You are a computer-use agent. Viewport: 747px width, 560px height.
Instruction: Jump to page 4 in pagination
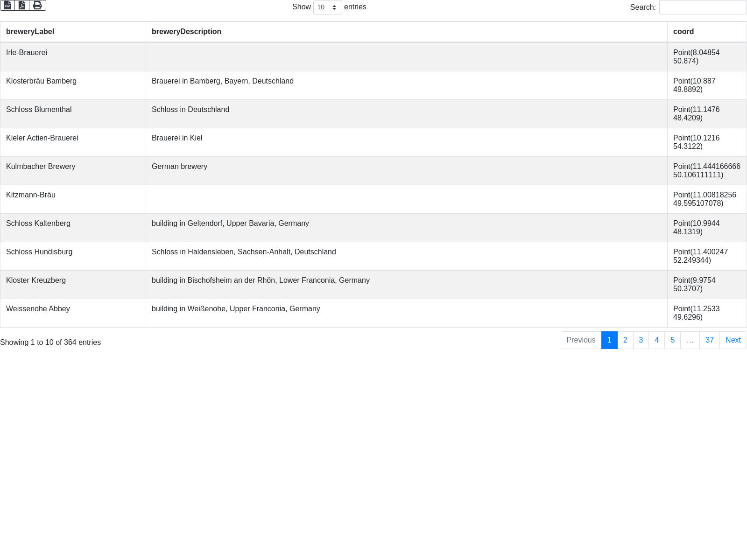pos(657,340)
